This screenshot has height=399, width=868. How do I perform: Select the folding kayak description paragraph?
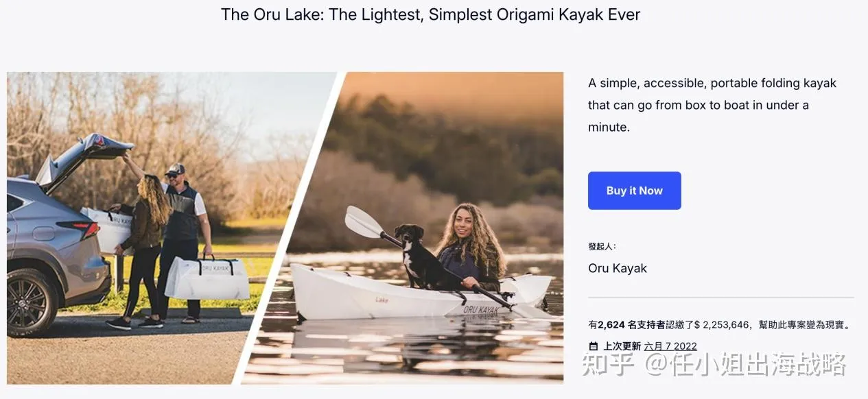712,105
